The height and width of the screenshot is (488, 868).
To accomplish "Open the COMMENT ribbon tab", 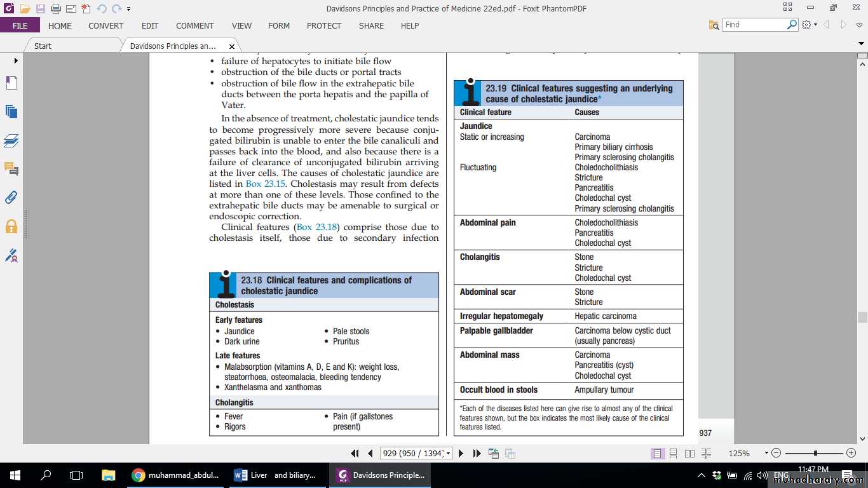I will pyautogui.click(x=194, y=25).
